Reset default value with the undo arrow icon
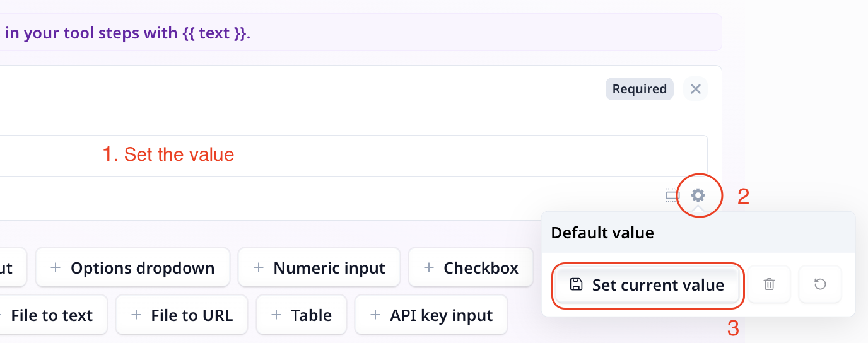 (x=819, y=285)
